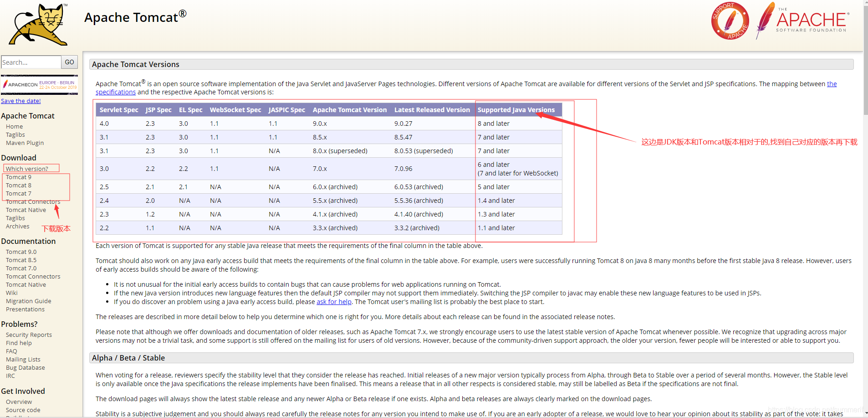Viewport: 868px width, 418px height.
Task: Click the Tomcat cat logo
Action: click(x=38, y=25)
